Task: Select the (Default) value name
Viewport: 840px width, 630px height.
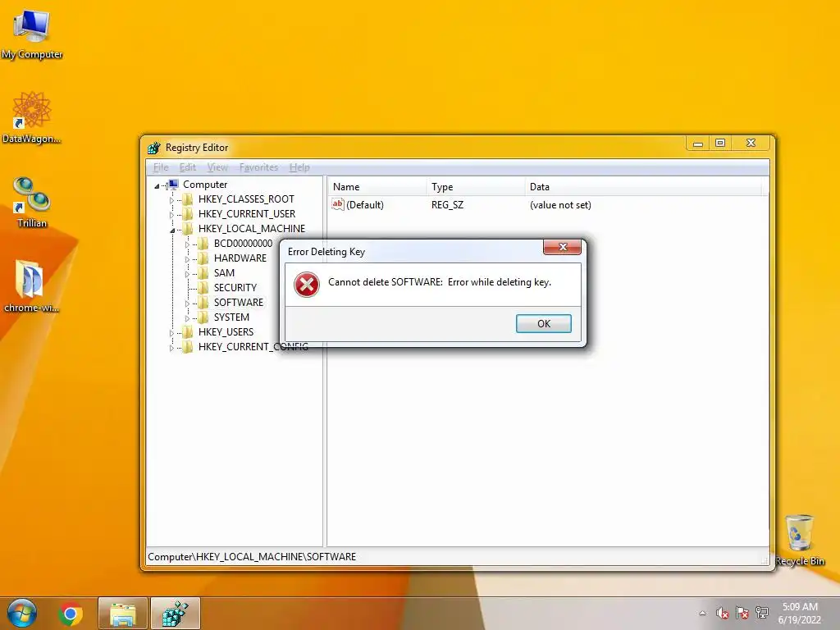Action: coord(365,204)
